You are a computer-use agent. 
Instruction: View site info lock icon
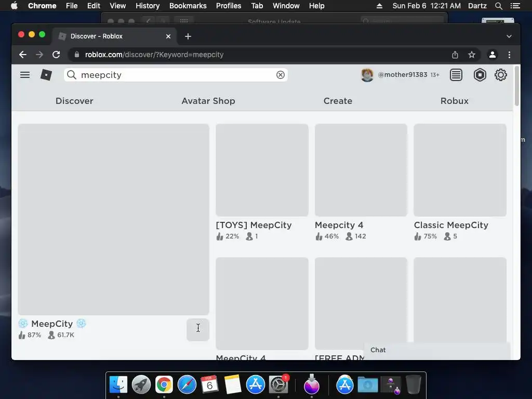tap(77, 55)
